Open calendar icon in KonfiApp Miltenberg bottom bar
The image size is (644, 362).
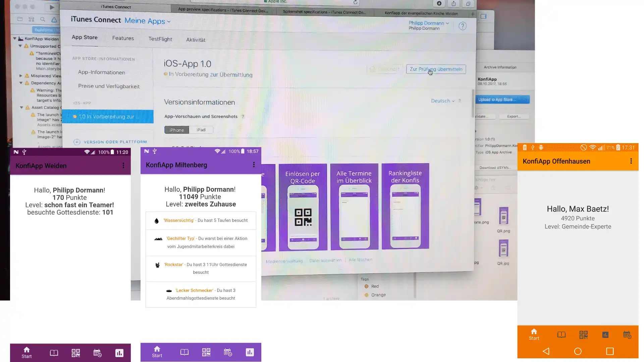click(228, 352)
